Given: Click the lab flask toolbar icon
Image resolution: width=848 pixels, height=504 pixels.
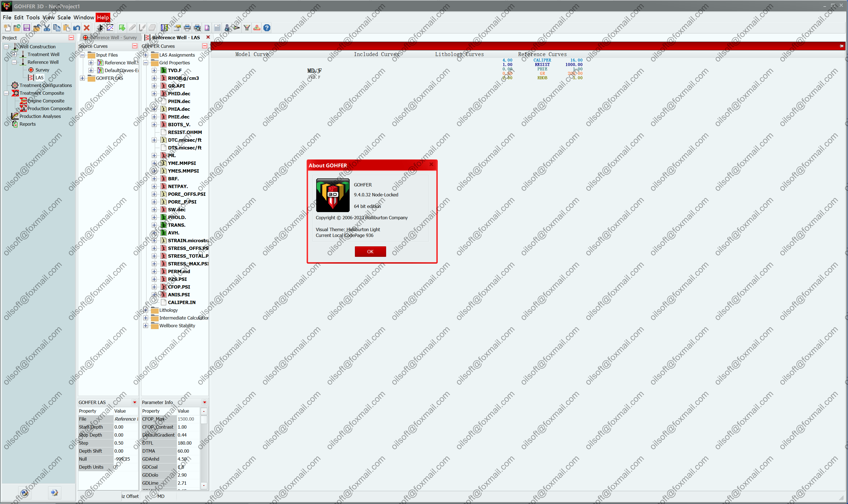Looking at the screenshot, I should [x=227, y=28].
